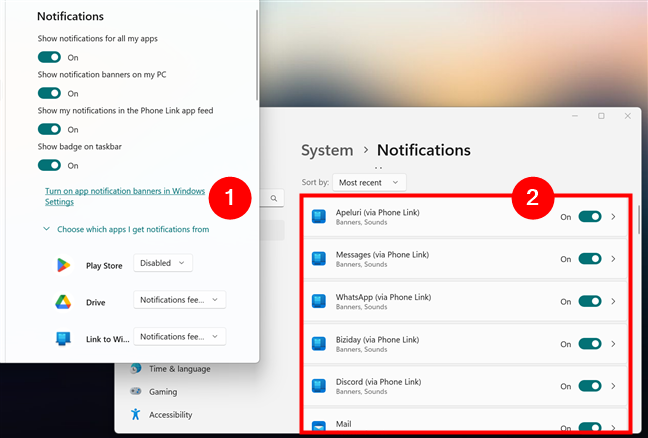Screen dimensions: 648x438
Task: Go back to System breadcrumb
Action: tap(327, 150)
